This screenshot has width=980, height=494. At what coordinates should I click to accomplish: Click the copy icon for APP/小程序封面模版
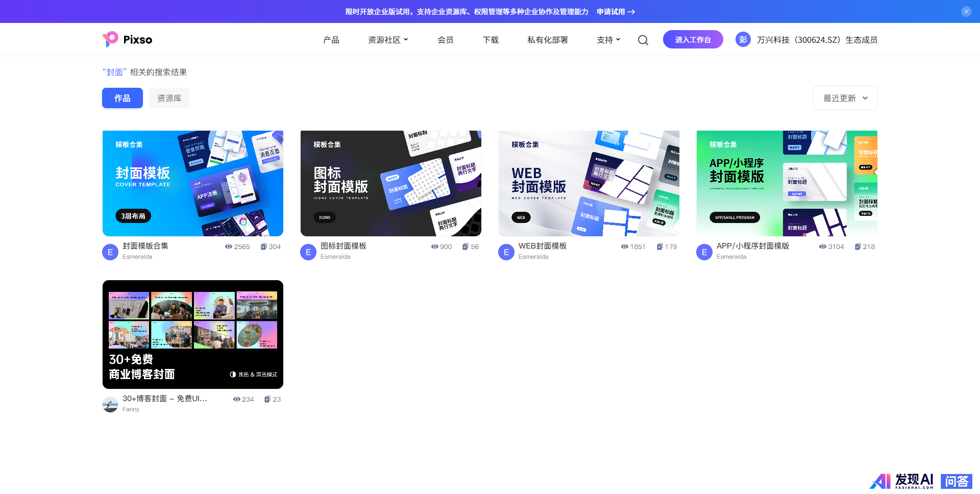(858, 246)
